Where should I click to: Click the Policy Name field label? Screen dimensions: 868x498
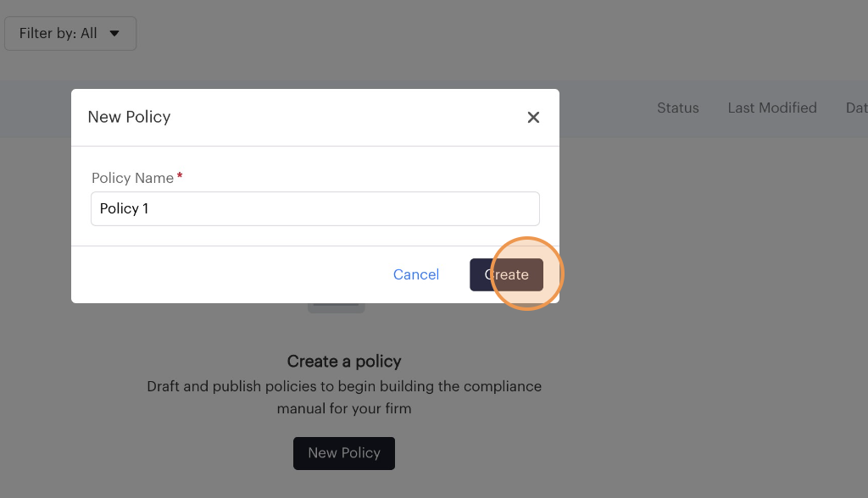pos(132,178)
